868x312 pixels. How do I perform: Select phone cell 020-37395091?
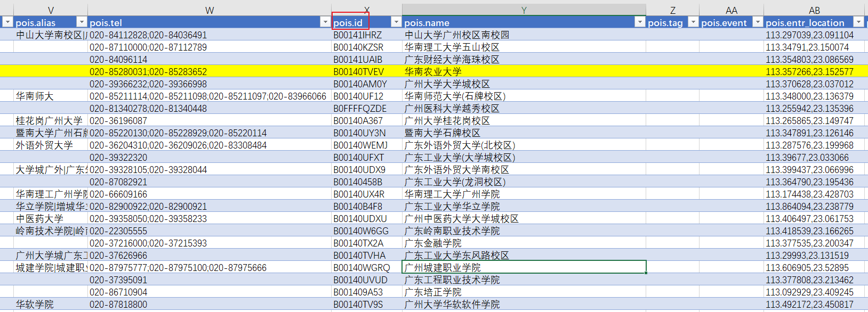coord(210,280)
